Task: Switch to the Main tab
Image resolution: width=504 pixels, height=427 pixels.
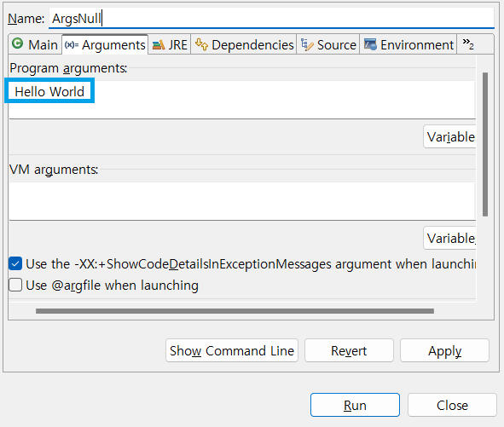Action: coord(35,44)
